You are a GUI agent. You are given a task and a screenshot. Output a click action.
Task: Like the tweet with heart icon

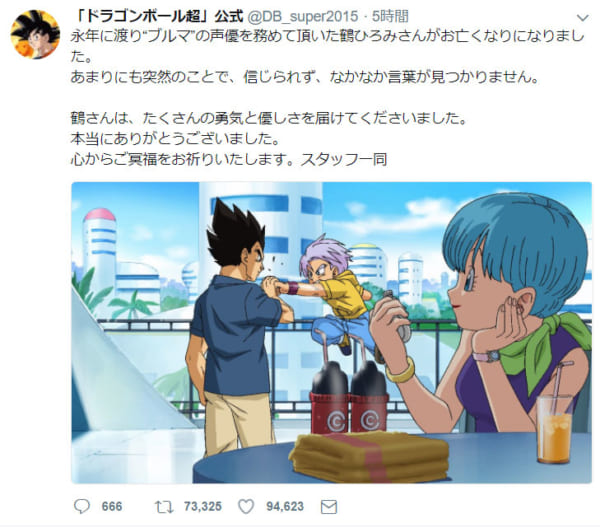click(x=246, y=507)
